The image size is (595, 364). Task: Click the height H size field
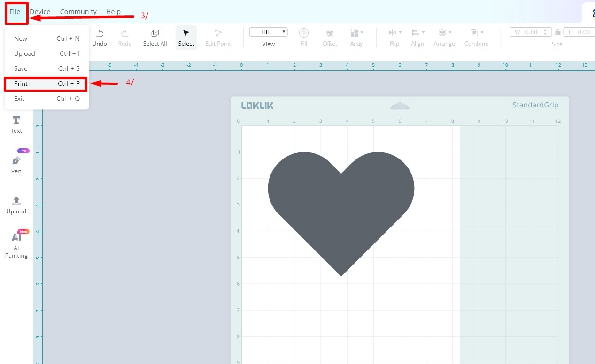click(580, 32)
